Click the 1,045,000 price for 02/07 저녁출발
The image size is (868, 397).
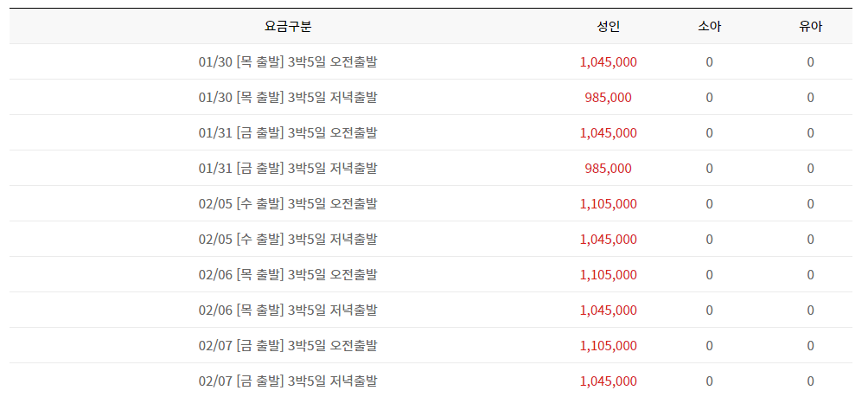[609, 381]
